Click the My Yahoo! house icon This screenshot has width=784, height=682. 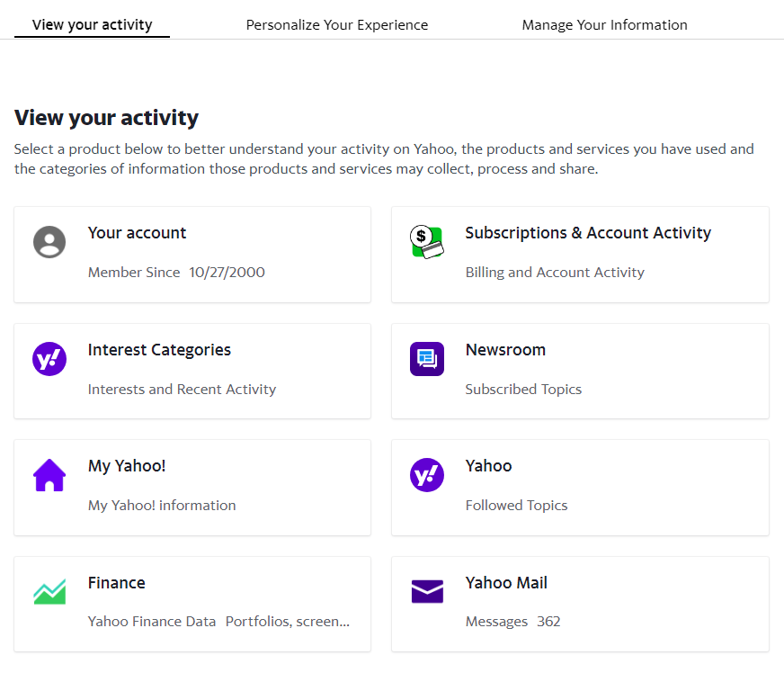[49, 475]
